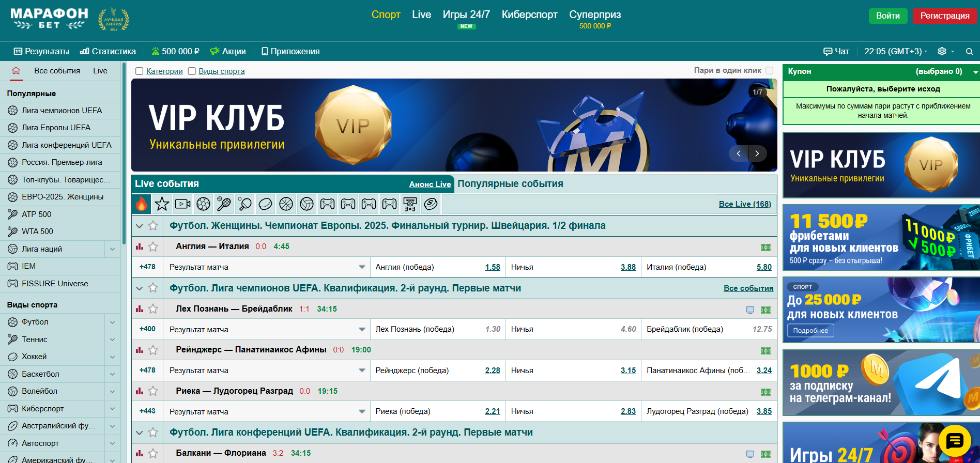980x463 pixels.
Task: Open the 11 500 ₽ фрибетами promo banner
Action: coord(881,237)
